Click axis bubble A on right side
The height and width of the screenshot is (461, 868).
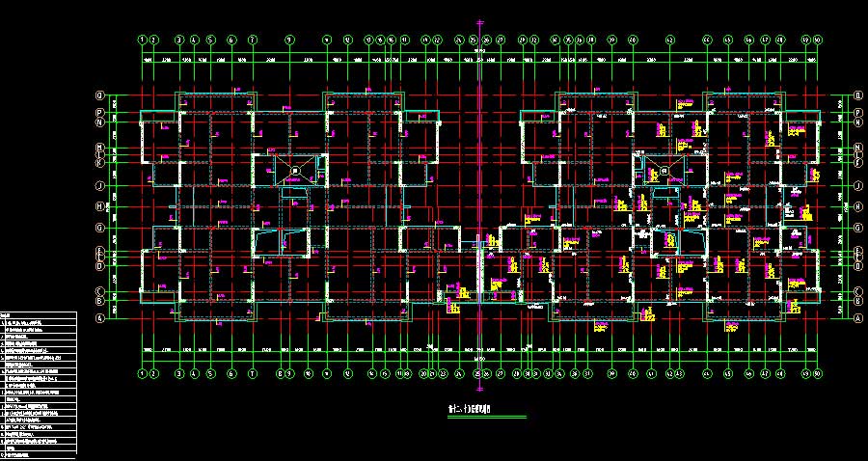tap(857, 317)
